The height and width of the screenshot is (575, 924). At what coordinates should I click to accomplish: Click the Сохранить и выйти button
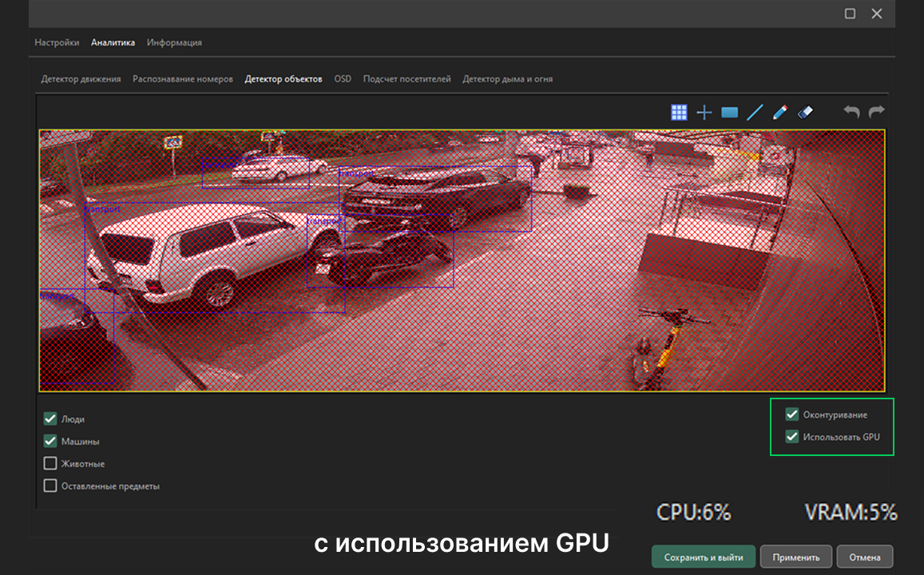(x=703, y=557)
